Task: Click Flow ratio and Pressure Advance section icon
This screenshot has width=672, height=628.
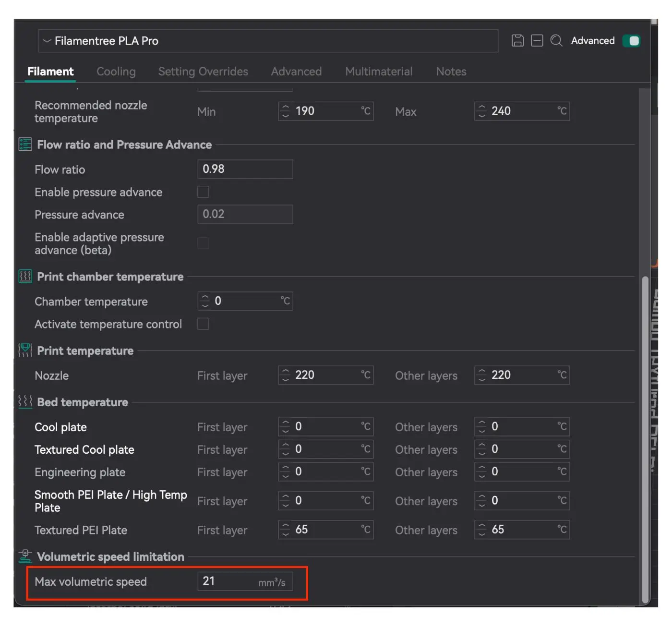Action: [25, 145]
